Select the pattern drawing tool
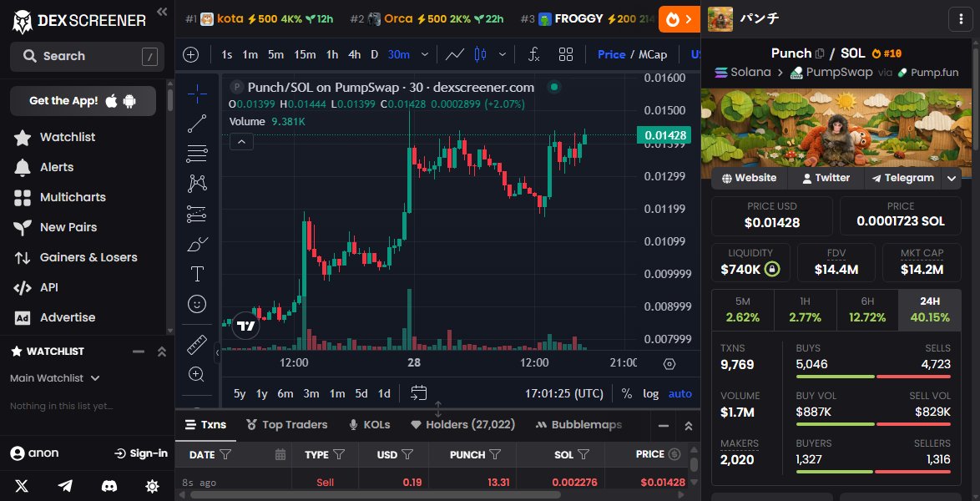980x501 pixels. pos(197,183)
